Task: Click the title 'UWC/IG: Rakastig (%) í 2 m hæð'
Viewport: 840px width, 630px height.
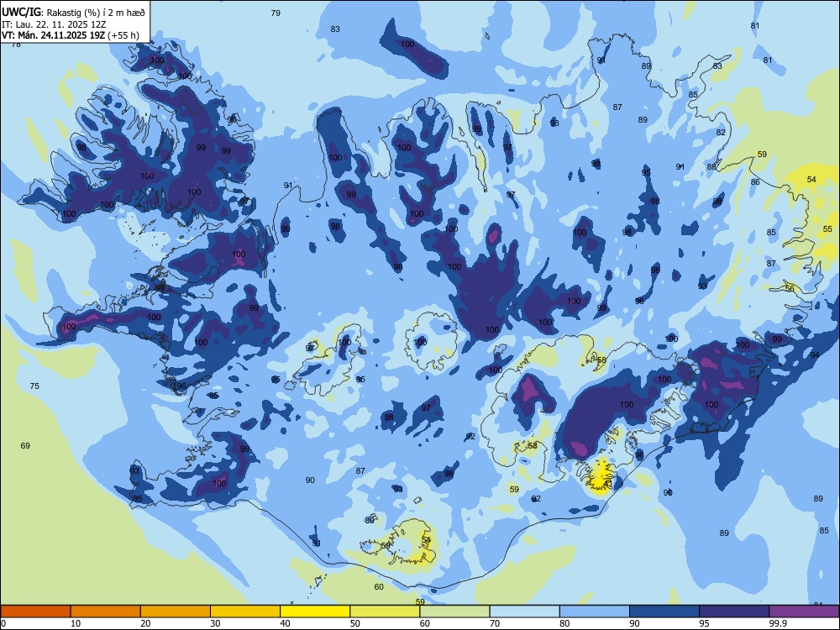Action: click(73, 13)
